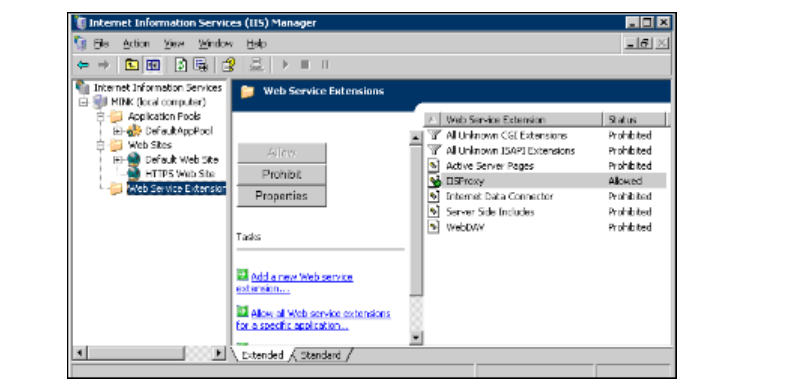Collapse the Application Pools tree node
This screenshot has height=385, width=794.
pyautogui.click(x=101, y=117)
